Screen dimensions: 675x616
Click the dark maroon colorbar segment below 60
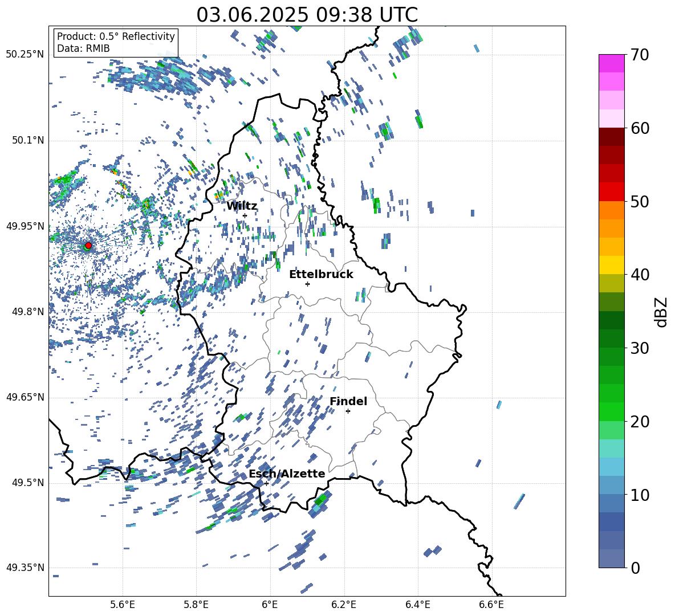tap(611, 137)
